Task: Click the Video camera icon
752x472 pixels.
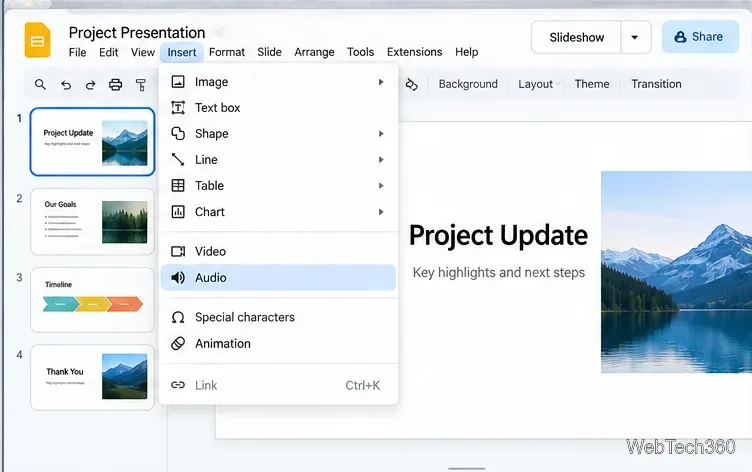Action: click(x=178, y=251)
